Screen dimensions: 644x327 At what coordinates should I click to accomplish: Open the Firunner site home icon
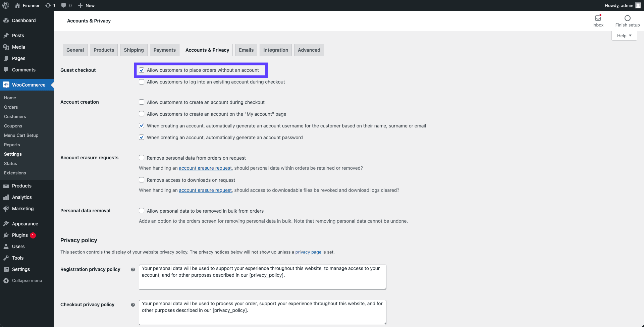tap(17, 5)
